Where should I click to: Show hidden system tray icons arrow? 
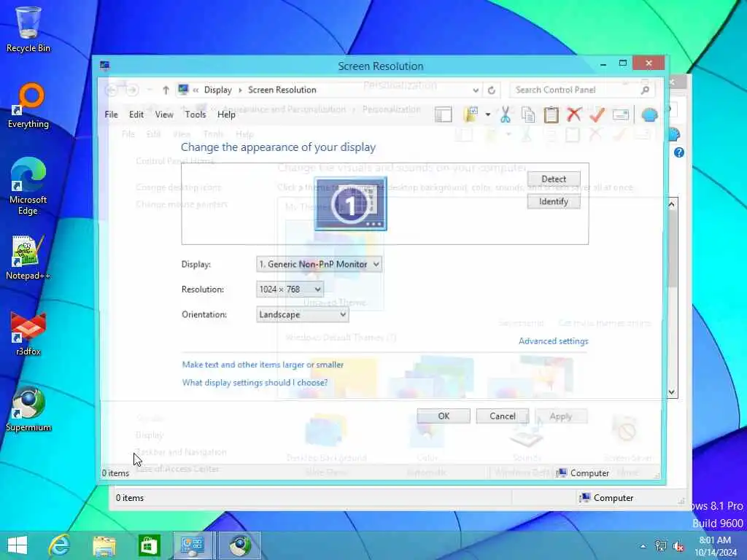(x=643, y=546)
